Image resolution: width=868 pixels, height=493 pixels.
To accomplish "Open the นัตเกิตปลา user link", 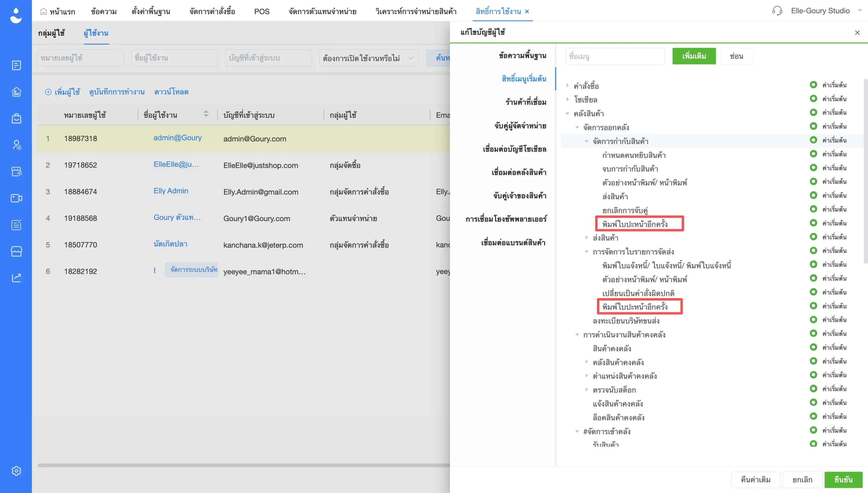I will click(170, 244).
